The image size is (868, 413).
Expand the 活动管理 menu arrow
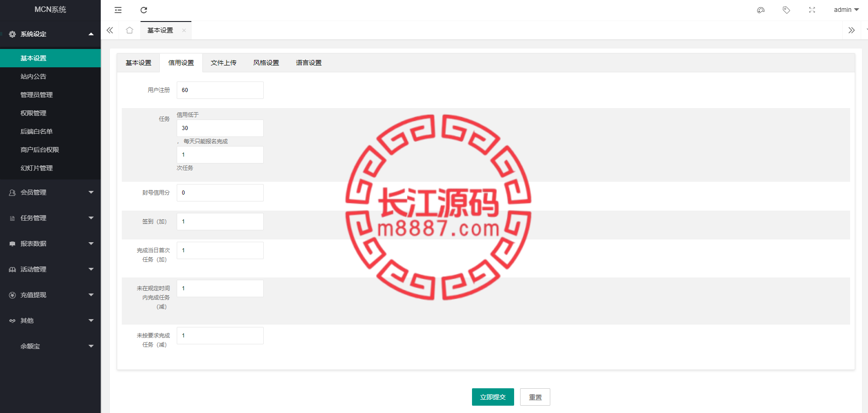(x=91, y=269)
